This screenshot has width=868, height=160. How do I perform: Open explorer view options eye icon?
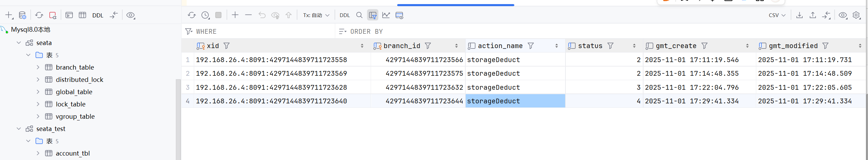click(131, 15)
